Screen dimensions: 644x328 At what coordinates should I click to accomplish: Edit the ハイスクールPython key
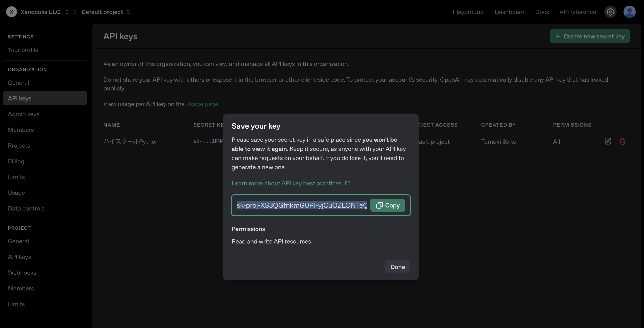(x=608, y=142)
